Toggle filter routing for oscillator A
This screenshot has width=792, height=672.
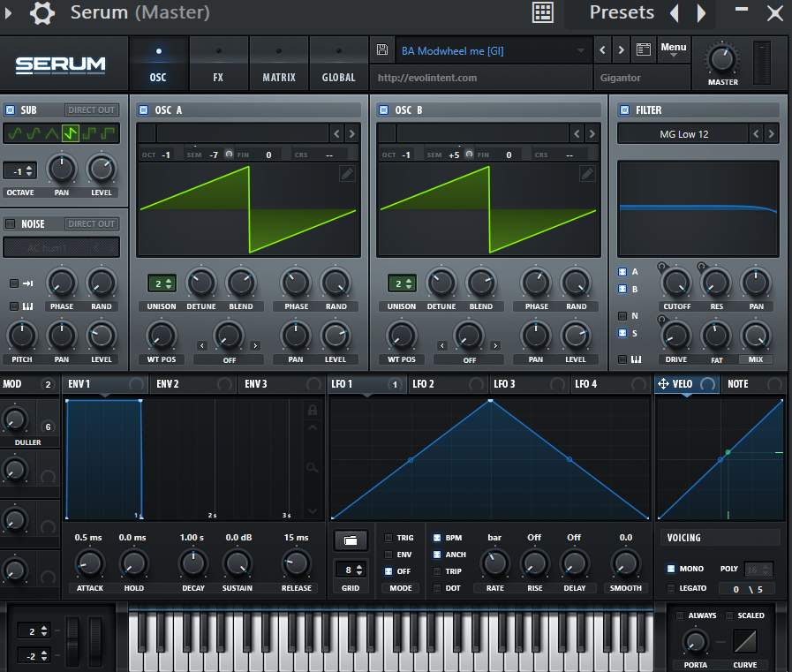pyautogui.click(x=622, y=272)
